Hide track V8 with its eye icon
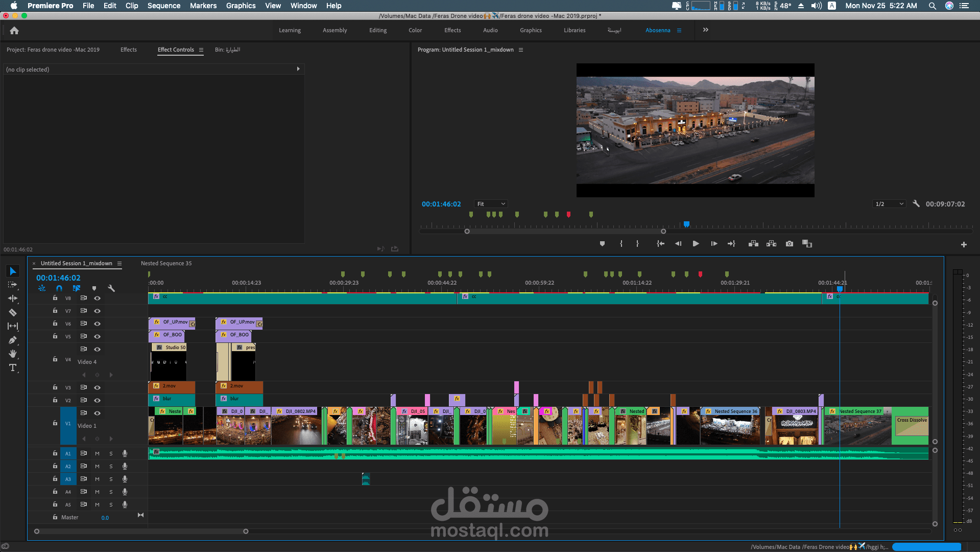This screenshot has height=552, width=980. [x=97, y=298]
